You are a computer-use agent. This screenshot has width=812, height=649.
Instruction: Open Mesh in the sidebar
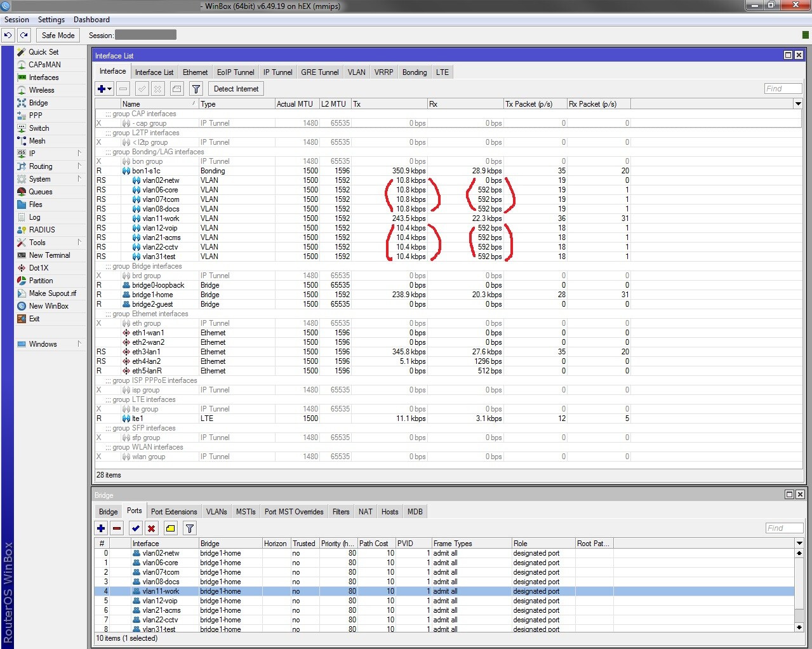coord(37,141)
